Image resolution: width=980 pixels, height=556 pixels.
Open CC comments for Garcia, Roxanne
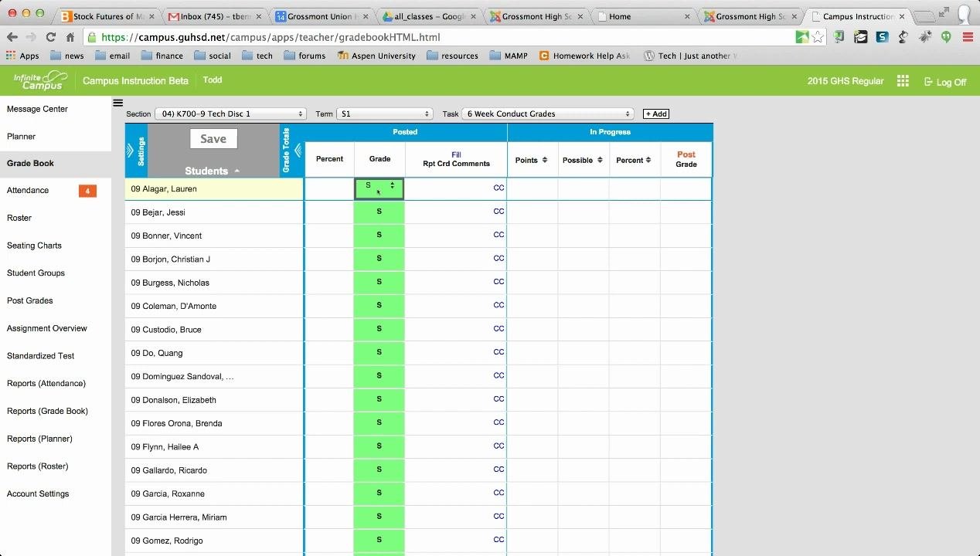[499, 493]
